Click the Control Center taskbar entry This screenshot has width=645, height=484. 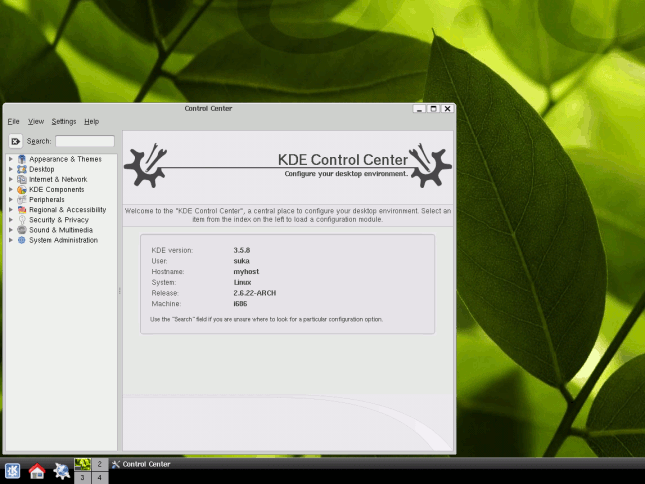coord(141,464)
